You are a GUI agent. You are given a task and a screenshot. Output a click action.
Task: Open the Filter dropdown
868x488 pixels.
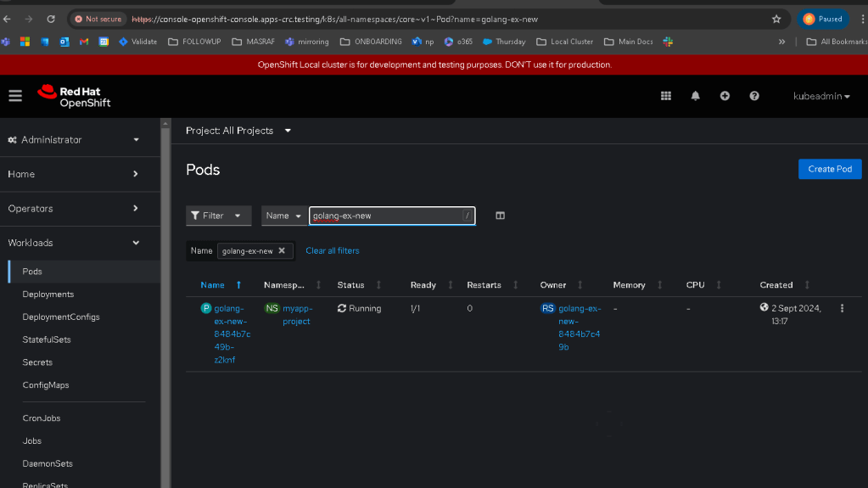pos(218,216)
